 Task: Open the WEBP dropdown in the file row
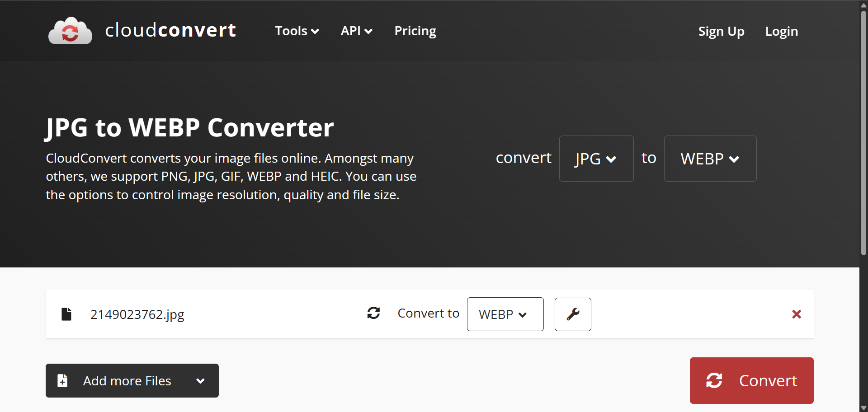tap(505, 314)
